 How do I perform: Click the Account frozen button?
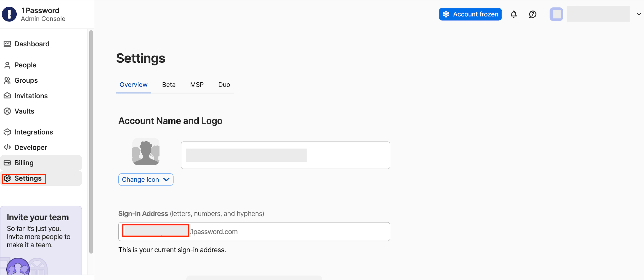(470, 14)
